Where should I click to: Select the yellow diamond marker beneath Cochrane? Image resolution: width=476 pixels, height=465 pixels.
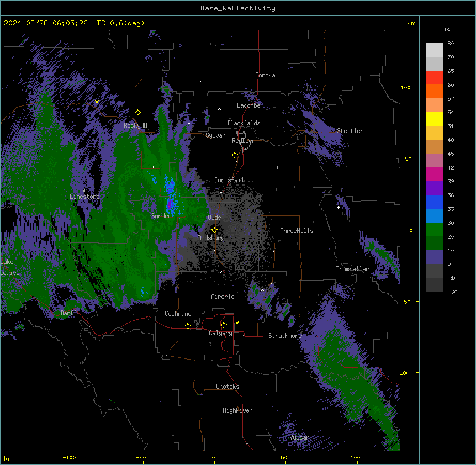[x=188, y=326]
